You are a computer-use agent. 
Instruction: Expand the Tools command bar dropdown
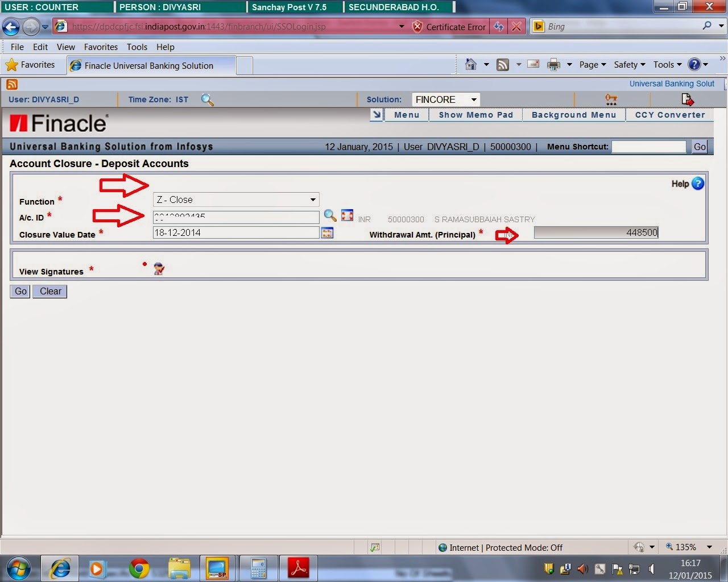click(667, 65)
